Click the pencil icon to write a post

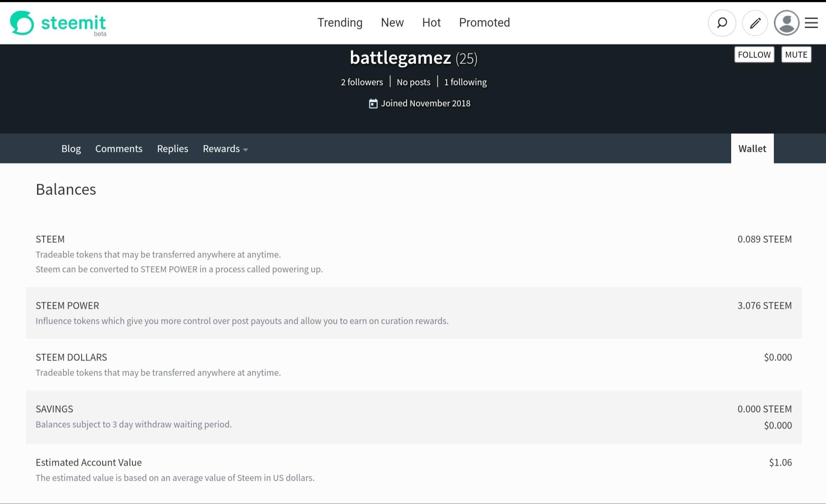pos(755,23)
